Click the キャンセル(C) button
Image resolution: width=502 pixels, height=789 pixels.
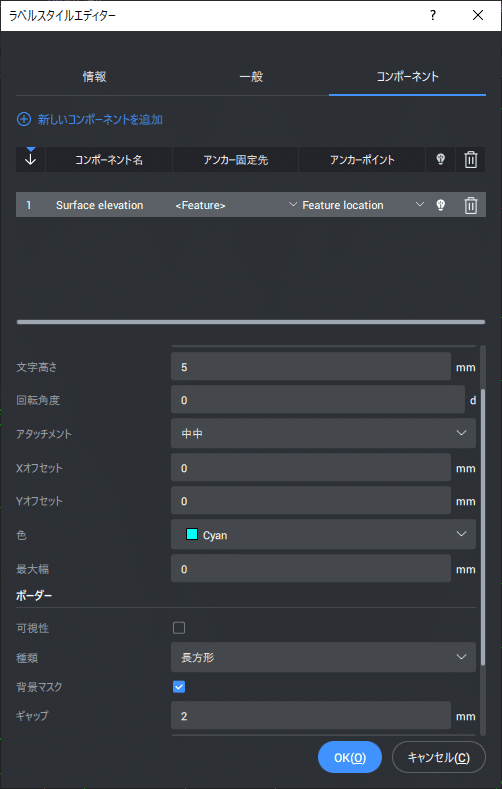coord(439,757)
